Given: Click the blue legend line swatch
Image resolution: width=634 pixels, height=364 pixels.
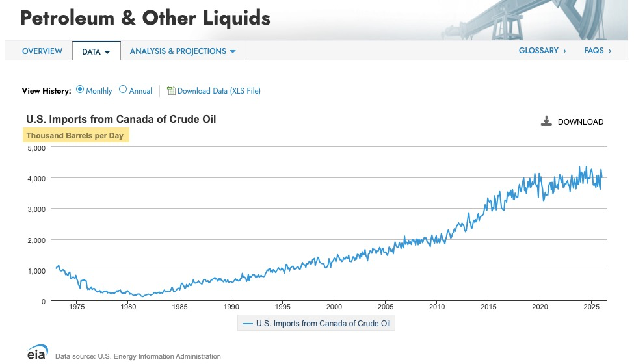Looking at the screenshot, I should (247, 323).
